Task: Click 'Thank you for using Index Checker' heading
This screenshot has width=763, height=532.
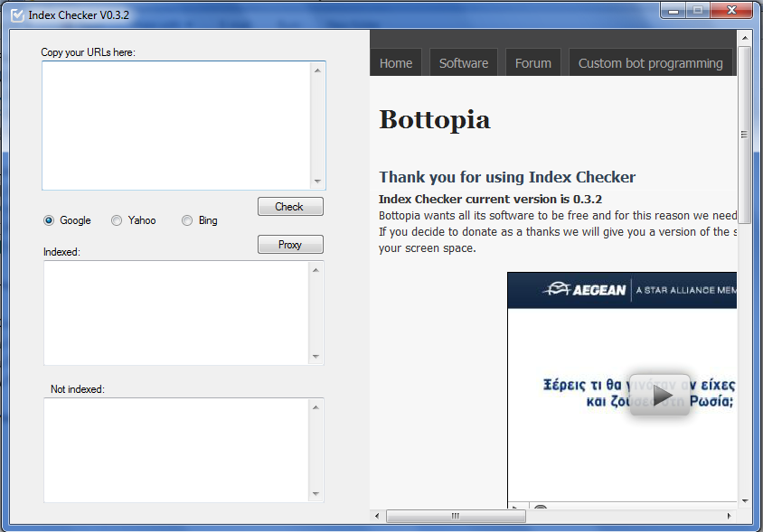Action: coord(507,177)
